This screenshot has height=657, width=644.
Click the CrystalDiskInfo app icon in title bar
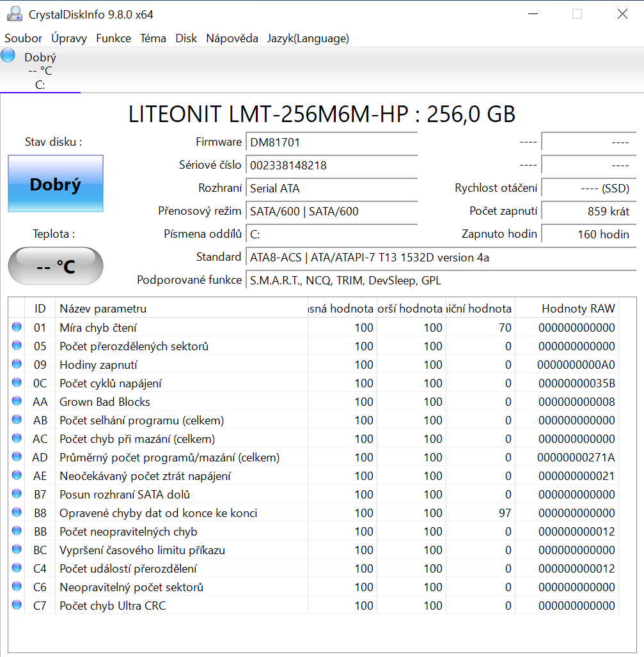[15, 14]
